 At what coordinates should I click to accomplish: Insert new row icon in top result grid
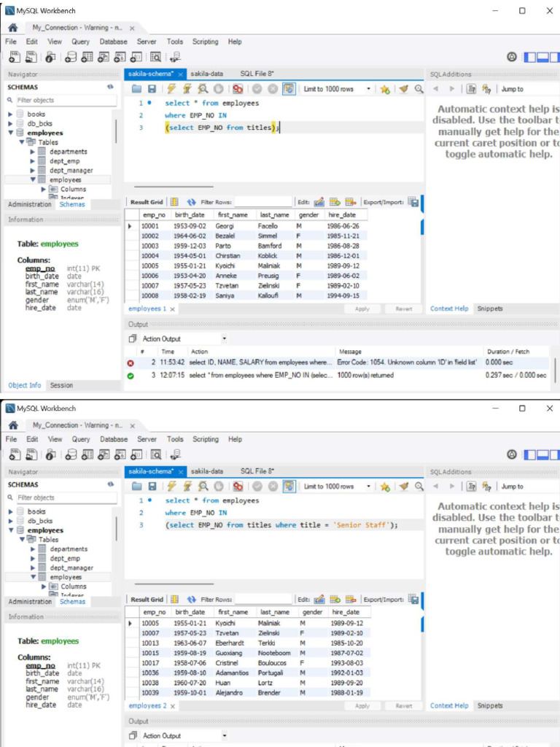335,202
